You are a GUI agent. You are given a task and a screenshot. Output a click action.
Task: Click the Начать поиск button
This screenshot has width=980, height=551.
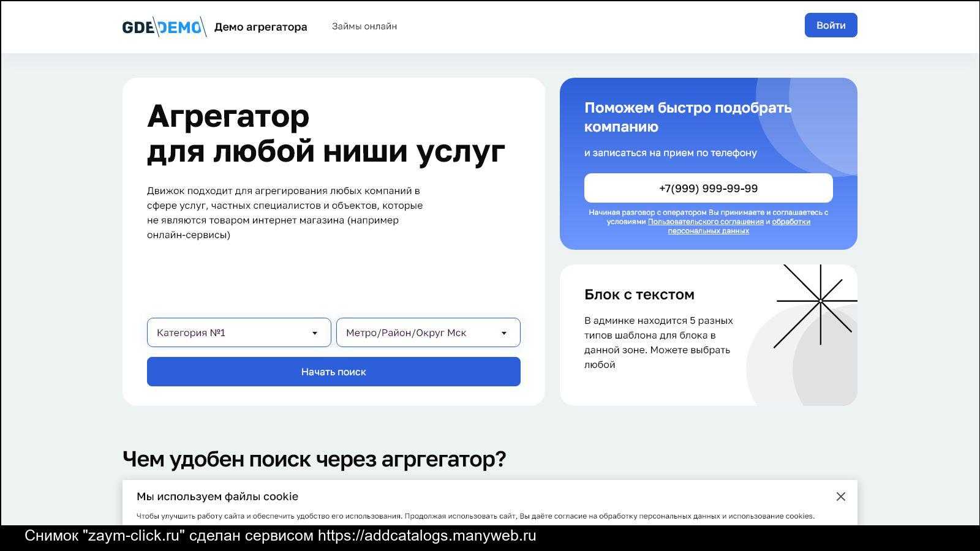coord(334,372)
